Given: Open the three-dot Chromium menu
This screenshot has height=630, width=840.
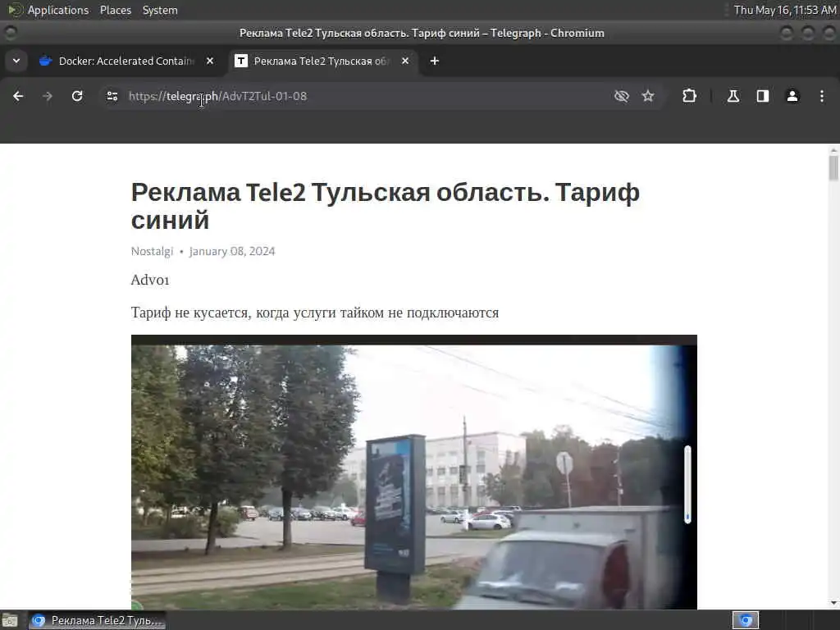Looking at the screenshot, I should pyautogui.click(x=822, y=96).
